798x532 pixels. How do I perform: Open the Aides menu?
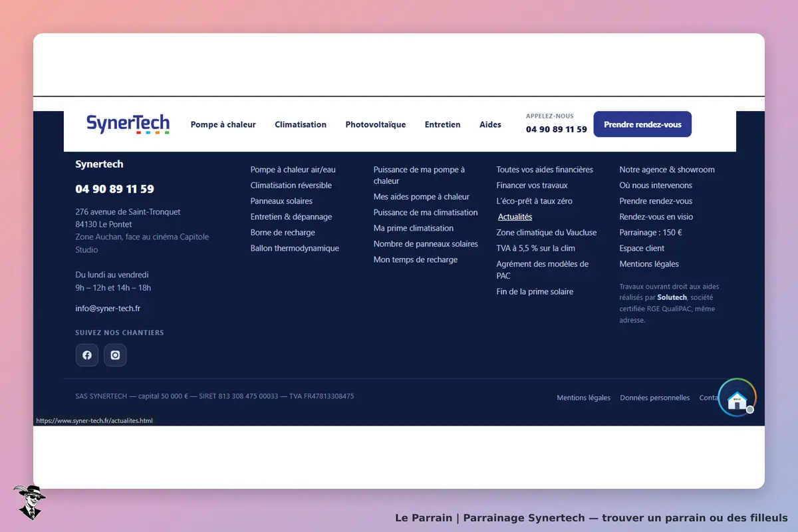click(x=491, y=124)
